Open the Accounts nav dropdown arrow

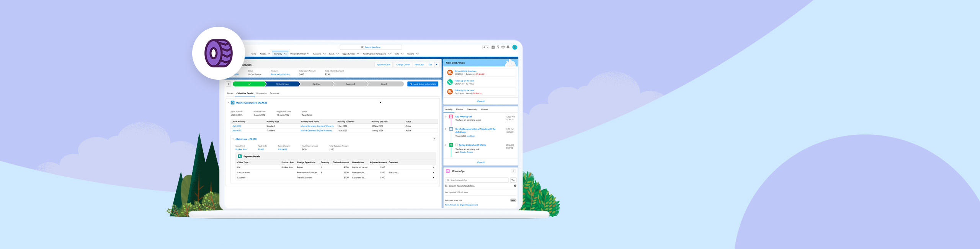tap(324, 54)
